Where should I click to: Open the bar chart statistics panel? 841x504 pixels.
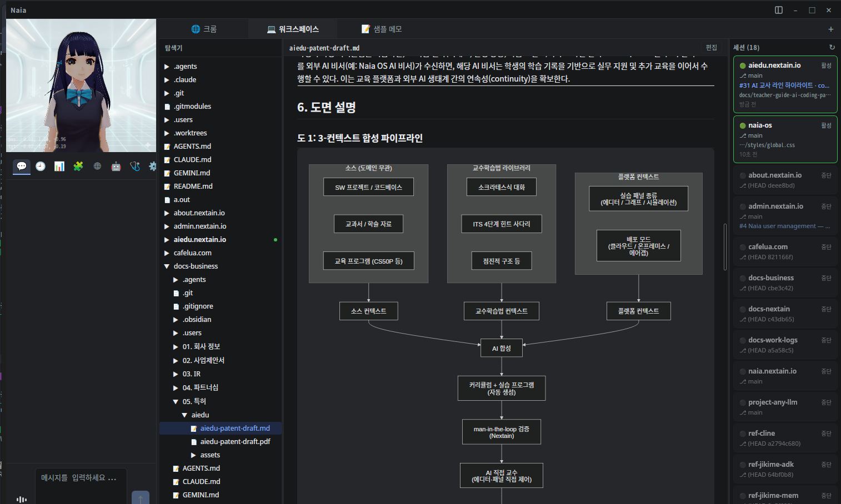(x=59, y=166)
